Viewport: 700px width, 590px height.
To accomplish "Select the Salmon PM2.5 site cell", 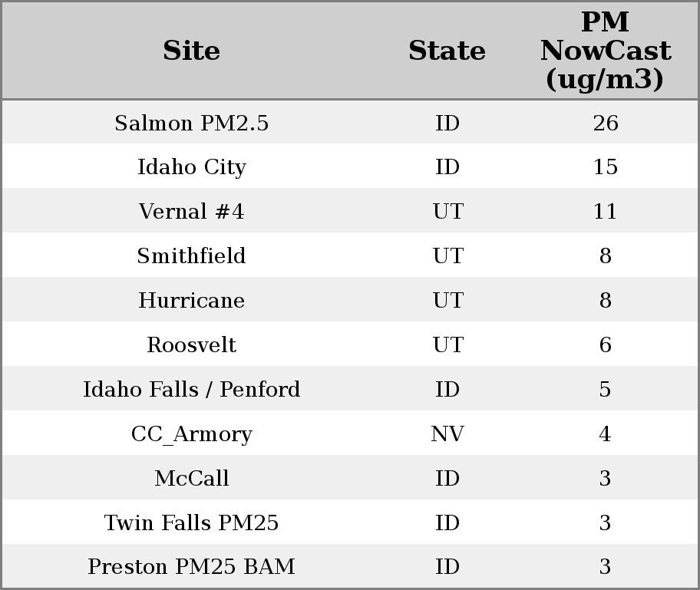I will [x=191, y=123].
